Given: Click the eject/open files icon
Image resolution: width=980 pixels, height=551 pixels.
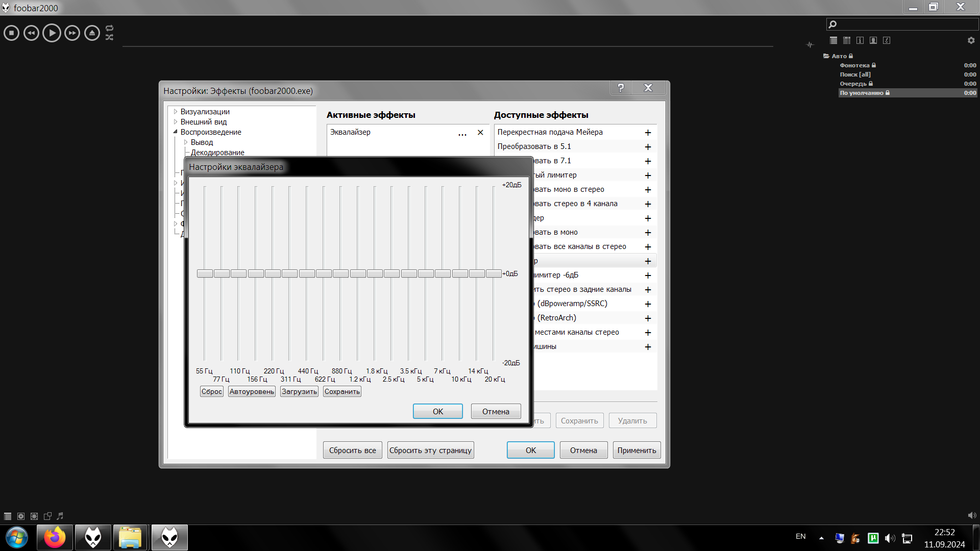Looking at the screenshot, I should point(92,33).
